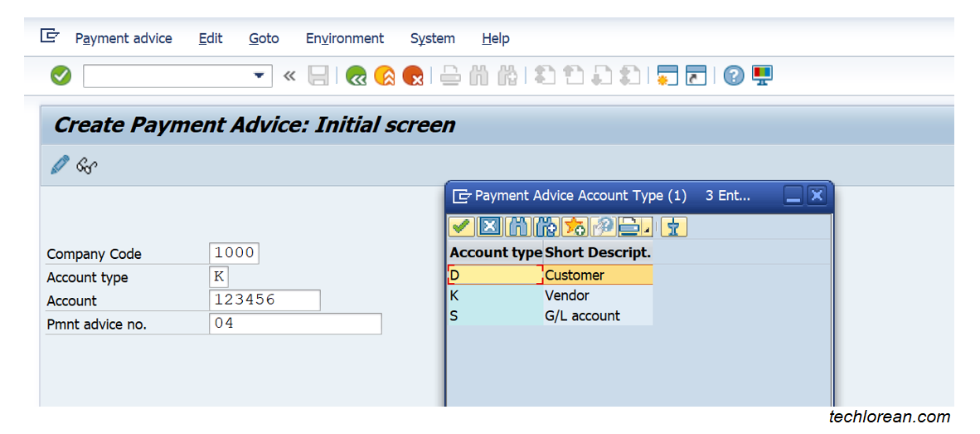This screenshot has width=980, height=434.
Task: Click the glasses Display icon
Action: [x=87, y=166]
